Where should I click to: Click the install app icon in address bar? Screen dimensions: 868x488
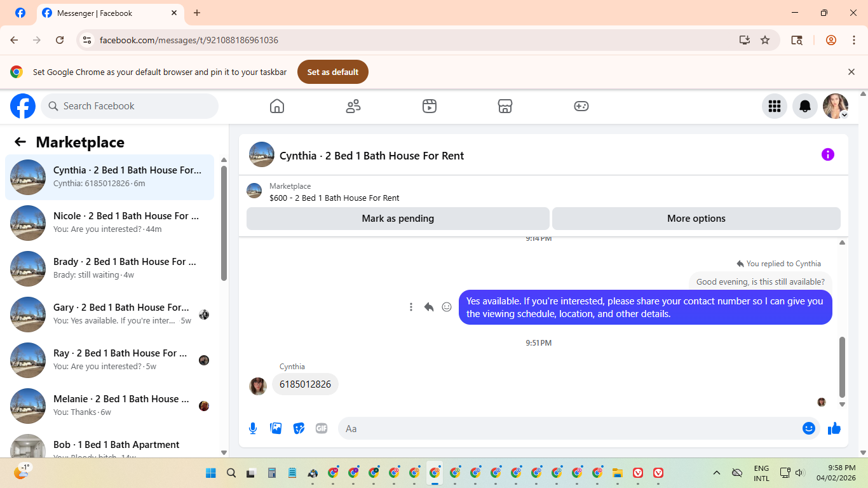(745, 40)
